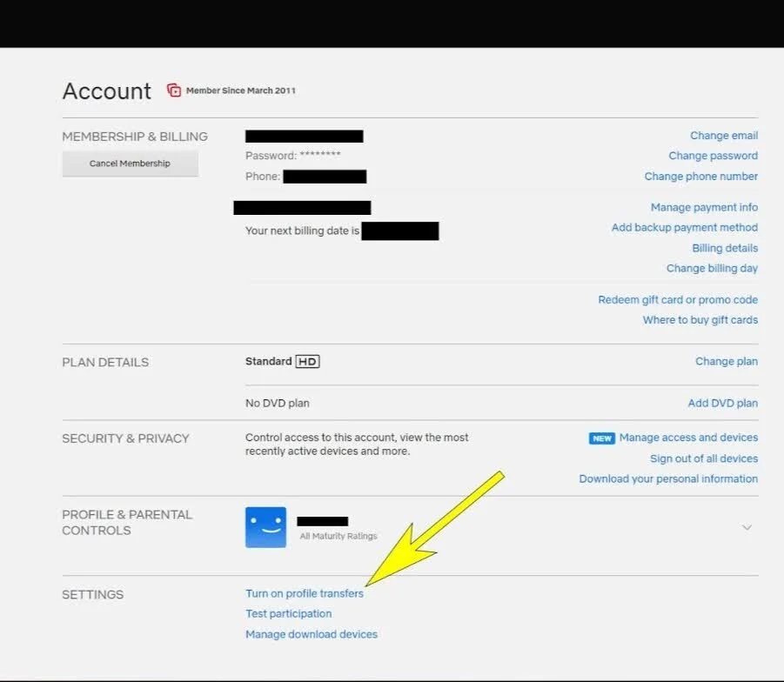Open the Change email link
The height and width of the screenshot is (682, 784).
click(723, 136)
